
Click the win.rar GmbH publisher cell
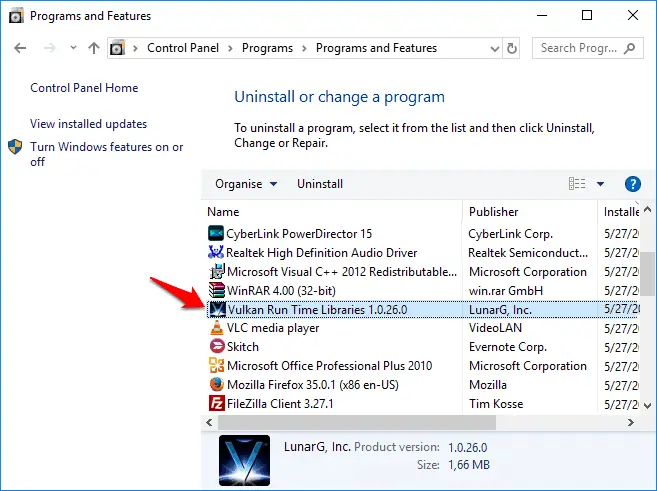click(506, 290)
